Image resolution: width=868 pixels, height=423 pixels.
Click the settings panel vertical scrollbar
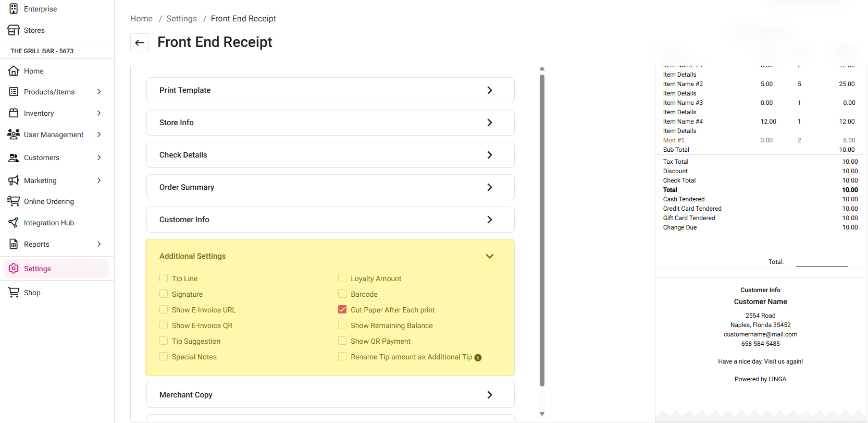(x=542, y=229)
